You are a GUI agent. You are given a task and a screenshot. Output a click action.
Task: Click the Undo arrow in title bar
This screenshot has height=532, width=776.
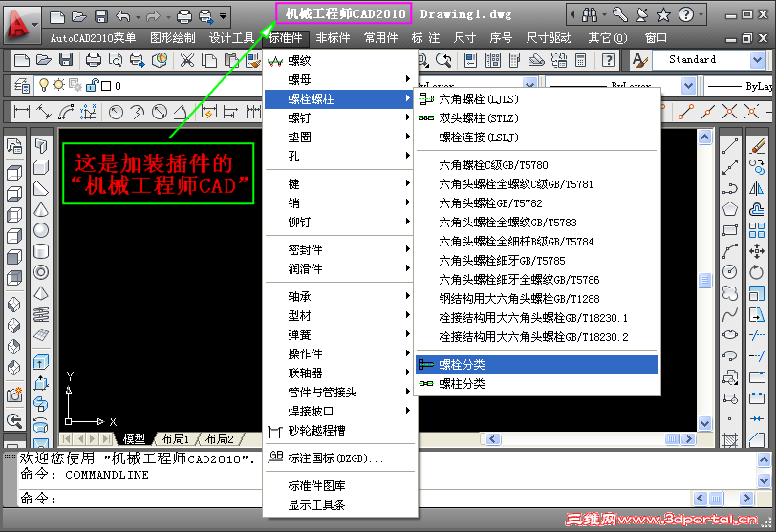tap(122, 16)
